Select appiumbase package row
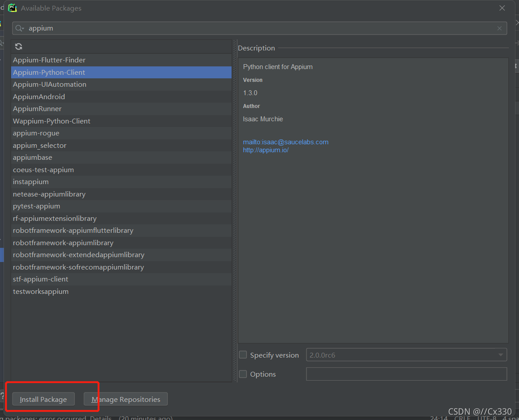Image resolution: width=519 pixels, height=420 pixels. click(121, 158)
